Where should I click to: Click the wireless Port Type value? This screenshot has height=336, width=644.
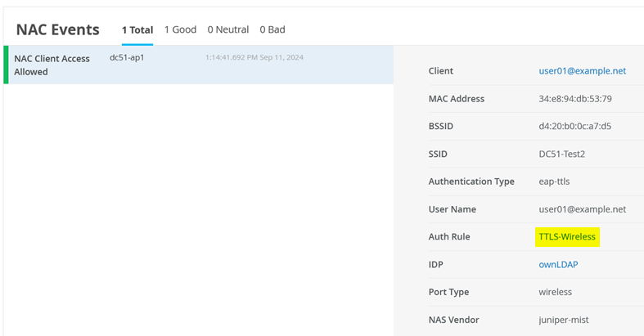click(555, 292)
